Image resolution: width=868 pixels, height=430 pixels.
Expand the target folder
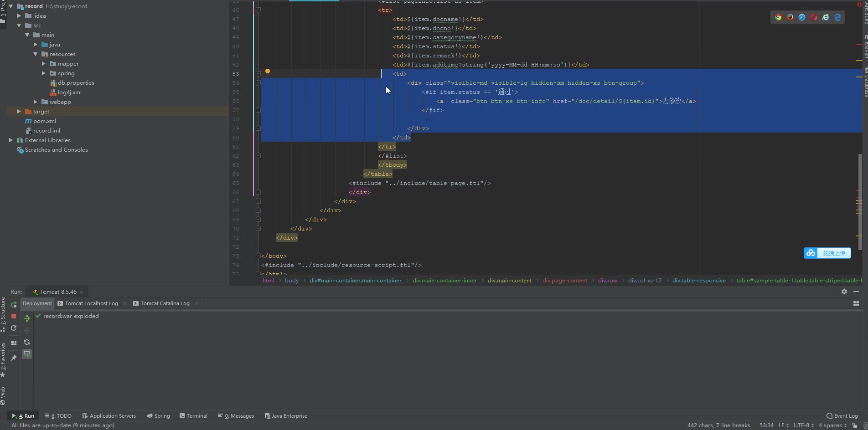[x=19, y=112]
